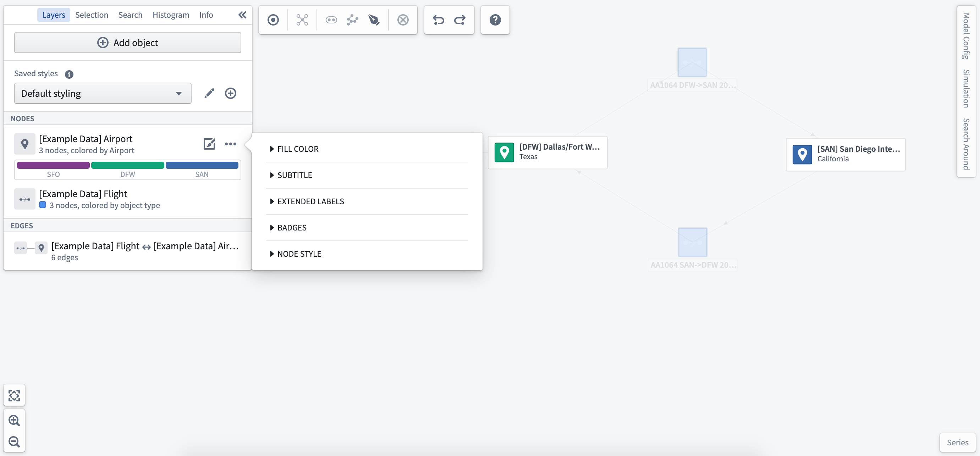Click the Flight layer node icon
980x456 pixels.
coord(25,199)
